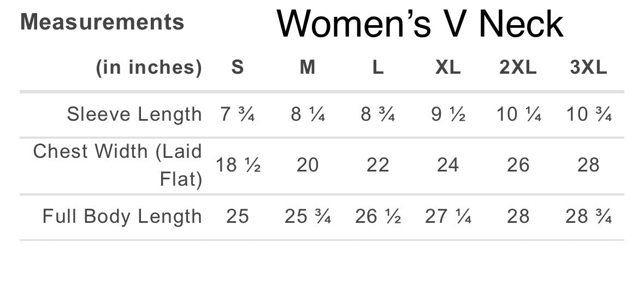644x284 pixels.
Task: Click the 26 ½ body length cell
Action: 378,216
